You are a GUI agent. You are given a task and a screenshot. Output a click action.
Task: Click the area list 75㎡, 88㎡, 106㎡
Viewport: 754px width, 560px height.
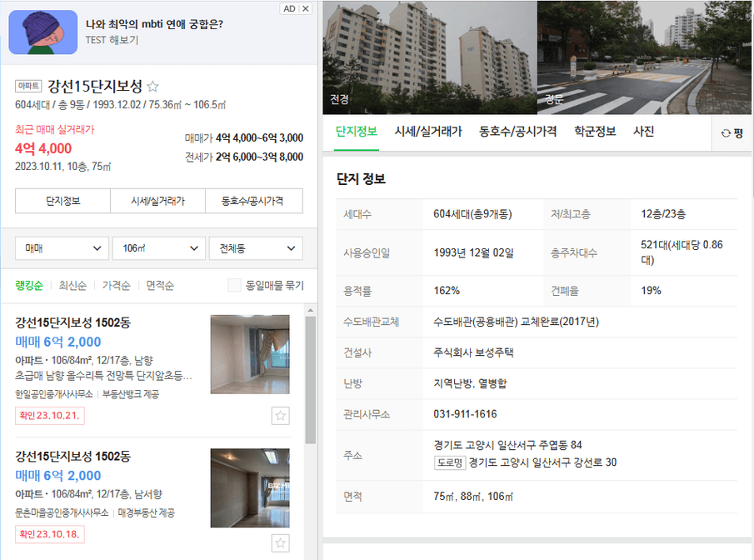point(473,497)
